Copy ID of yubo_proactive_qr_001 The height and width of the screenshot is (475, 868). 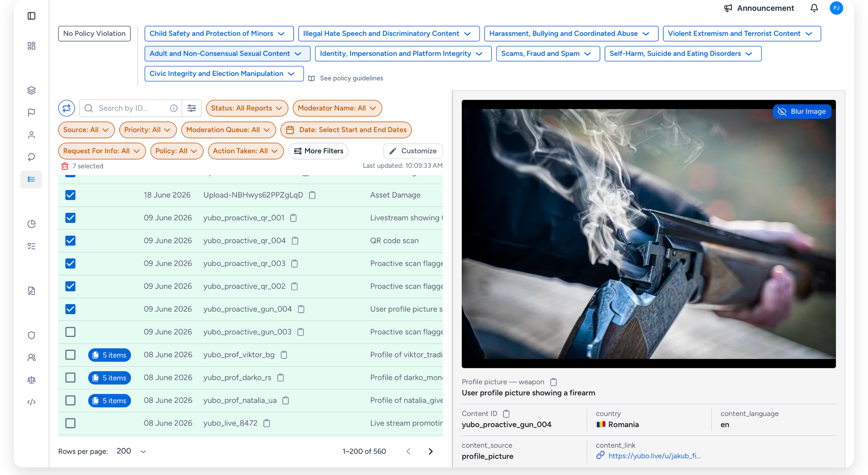click(x=293, y=218)
